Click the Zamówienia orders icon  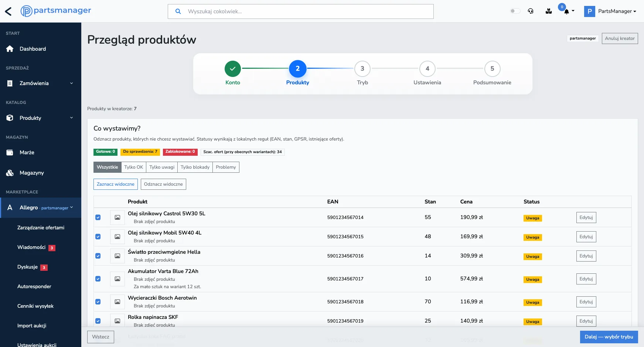[10, 83]
